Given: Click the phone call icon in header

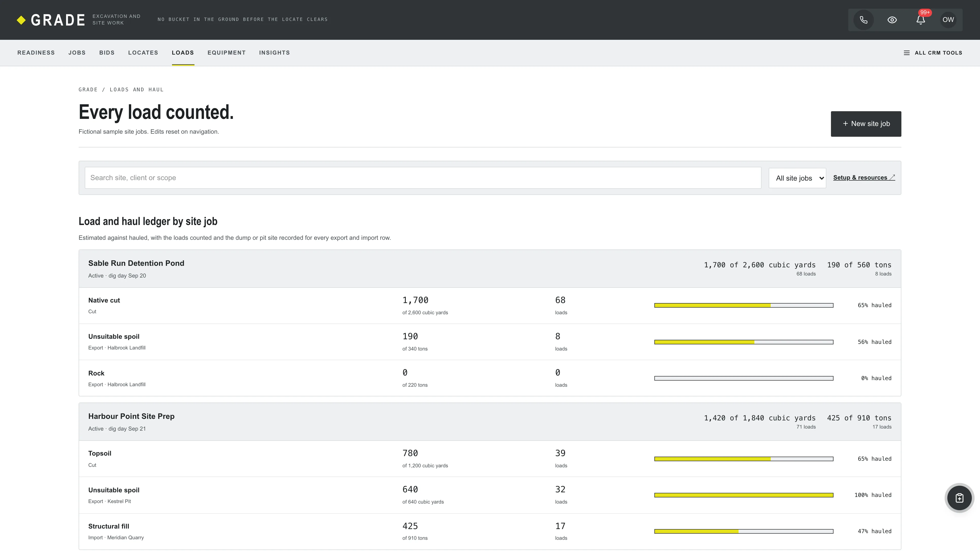Looking at the screenshot, I should click(x=864, y=20).
